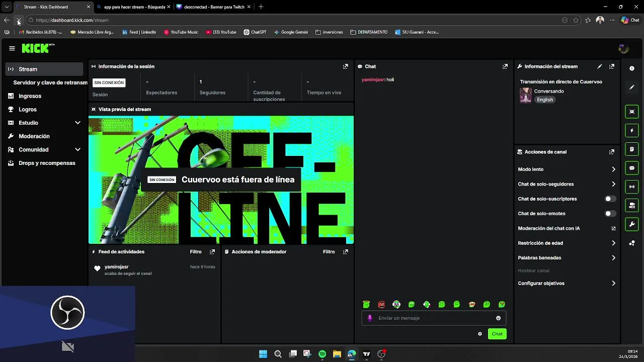
Task: Click the info icon in right sidebar
Action: click(x=632, y=68)
